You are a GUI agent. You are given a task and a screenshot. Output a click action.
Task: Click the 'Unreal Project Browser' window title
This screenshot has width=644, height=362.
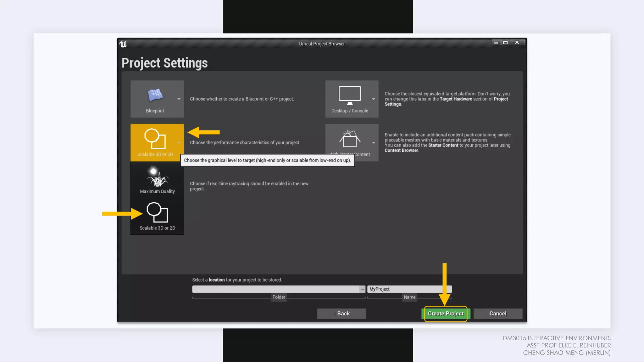[x=322, y=44]
